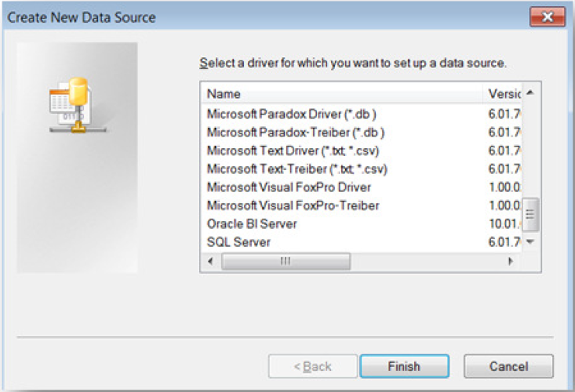This screenshot has height=392, width=575.
Task: Select Microsoft Visual FoxPro Driver
Action: (289, 187)
